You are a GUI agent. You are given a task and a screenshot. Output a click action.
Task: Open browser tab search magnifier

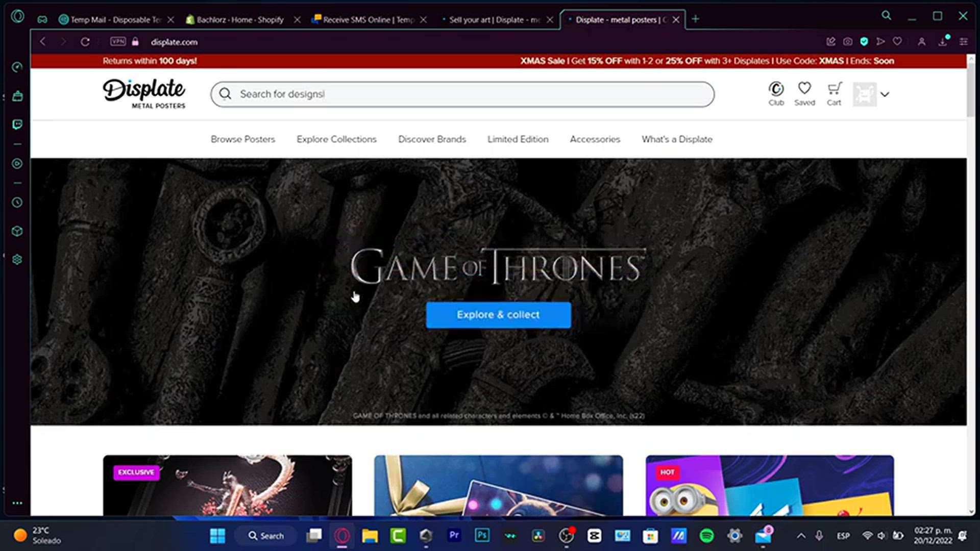887,16
